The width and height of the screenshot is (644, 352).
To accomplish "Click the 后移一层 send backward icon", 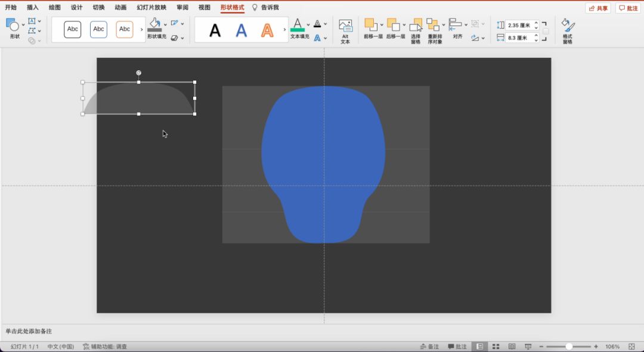I will 394,24.
